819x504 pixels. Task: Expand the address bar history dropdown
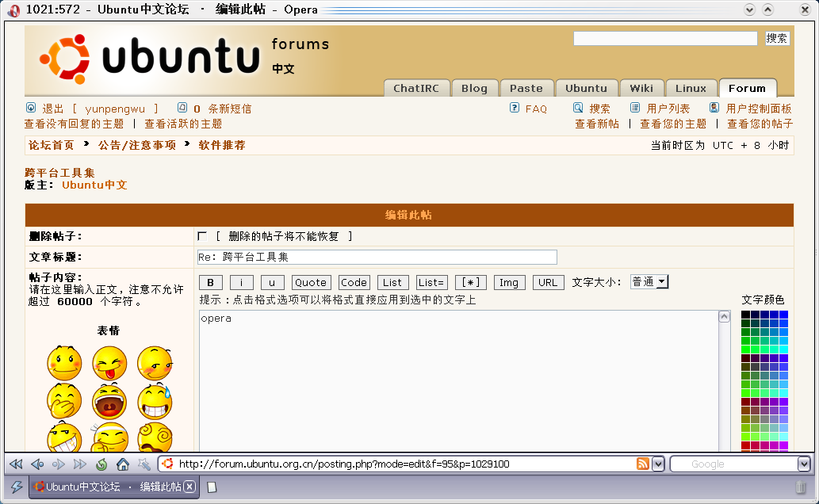[658, 464]
